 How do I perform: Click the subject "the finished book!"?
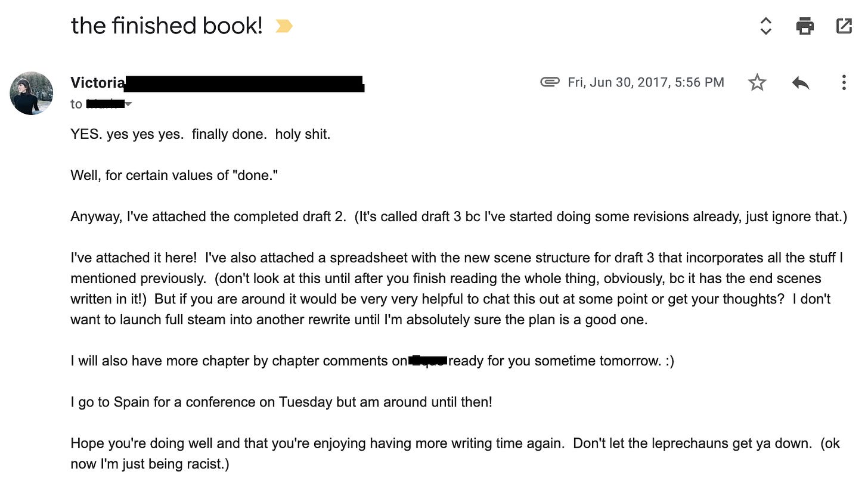(x=166, y=26)
